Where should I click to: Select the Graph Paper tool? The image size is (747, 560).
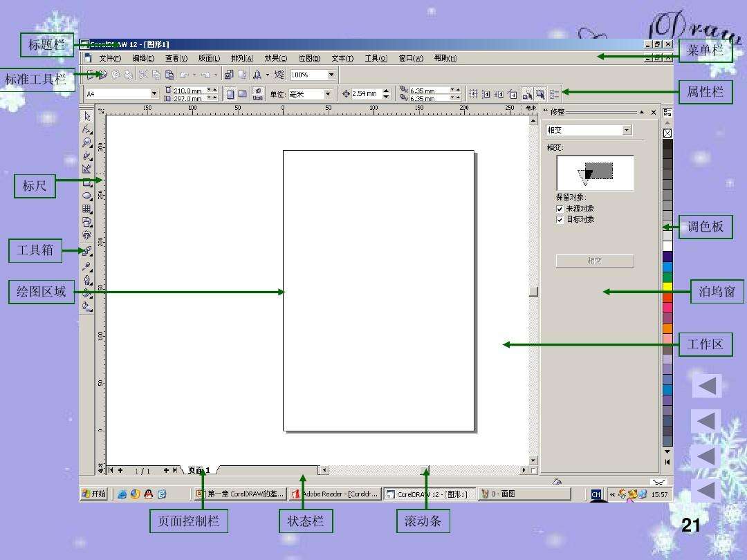point(87,209)
